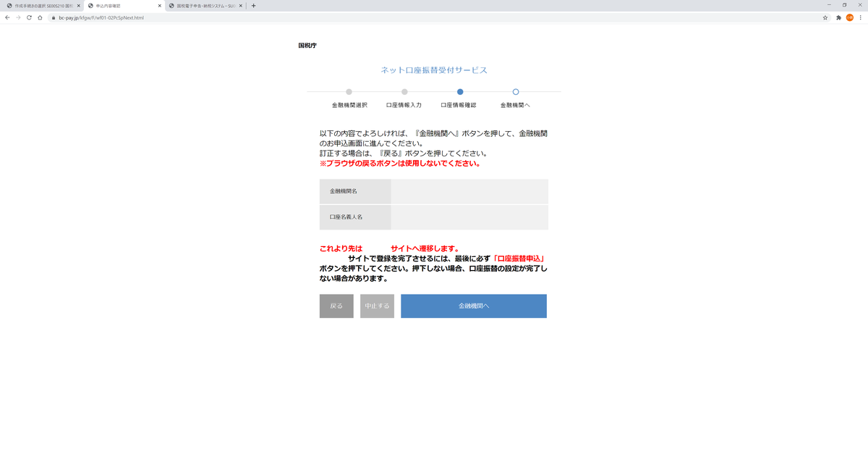868x475 pixels.
Task: Click the red 「口座振替申込」 text
Action: point(518,258)
